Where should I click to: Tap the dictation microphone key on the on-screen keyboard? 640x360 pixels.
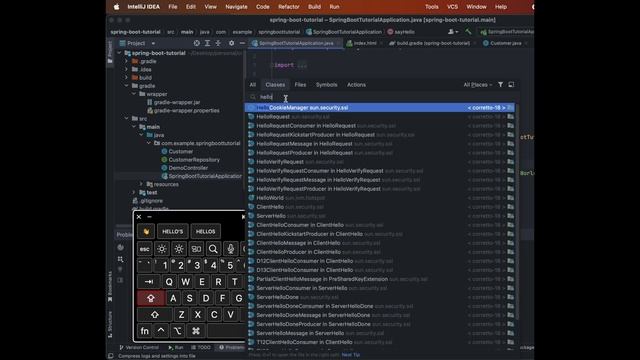[230, 249]
